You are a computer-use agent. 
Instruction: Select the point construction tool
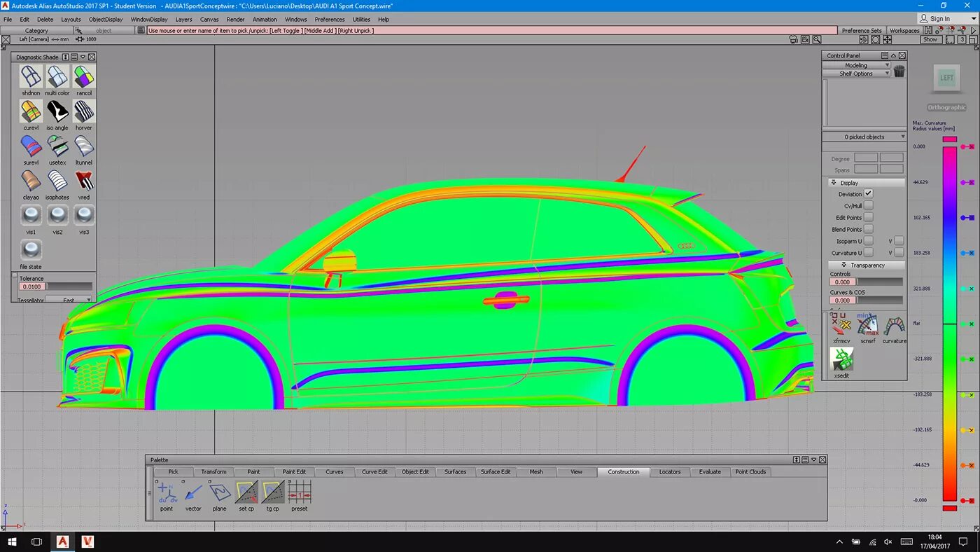166,492
